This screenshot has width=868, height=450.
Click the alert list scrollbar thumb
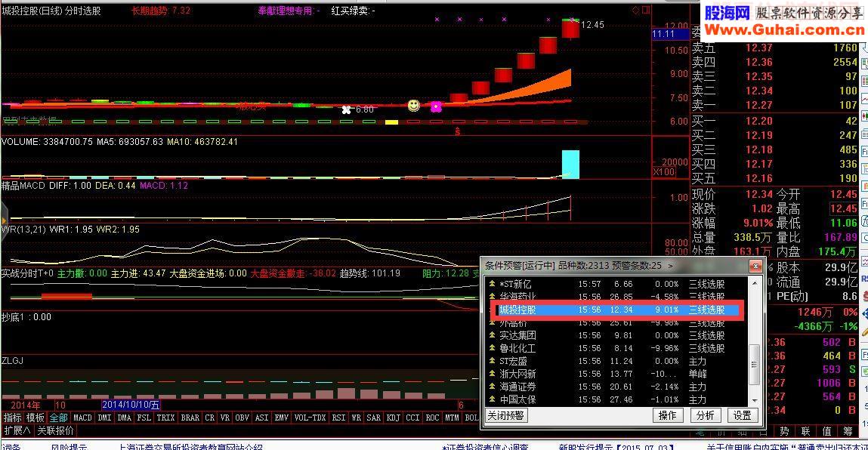tap(754, 364)
